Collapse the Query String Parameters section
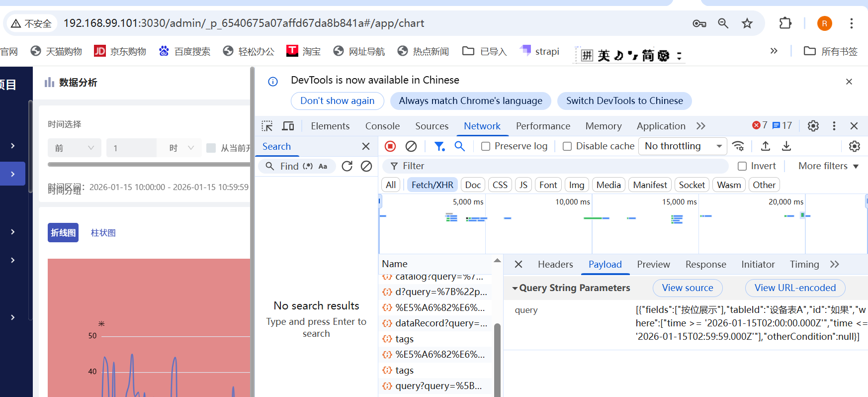This screenshot has height=397, width=868. pyautogui.click(x=515, y=288)
